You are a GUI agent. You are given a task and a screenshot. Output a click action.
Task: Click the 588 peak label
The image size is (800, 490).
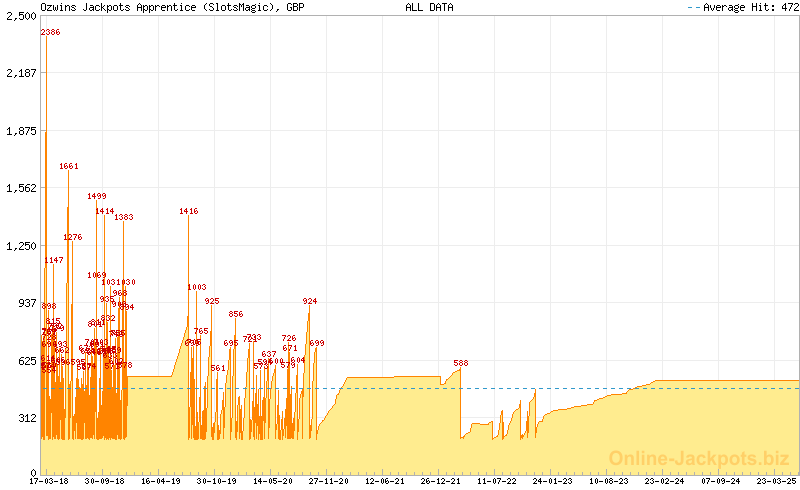pos(461,363)
